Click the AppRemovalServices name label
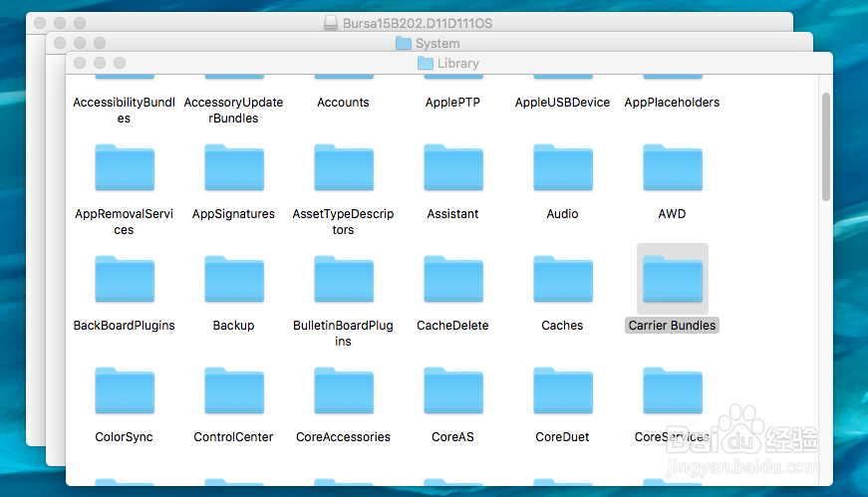868x497 pixels. (x=124, y=222)
